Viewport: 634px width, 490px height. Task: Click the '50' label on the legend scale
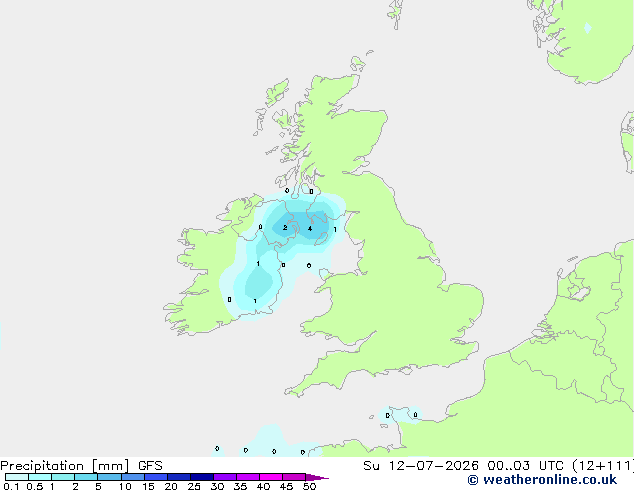(x=309, y=486)
